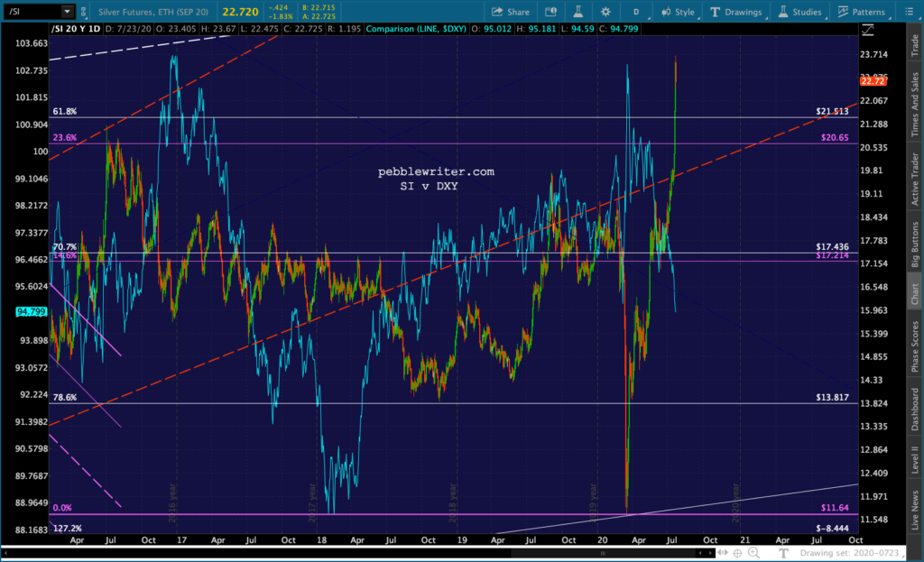Expand the Style menu
The image size is (924, 562).
[679, 12]
